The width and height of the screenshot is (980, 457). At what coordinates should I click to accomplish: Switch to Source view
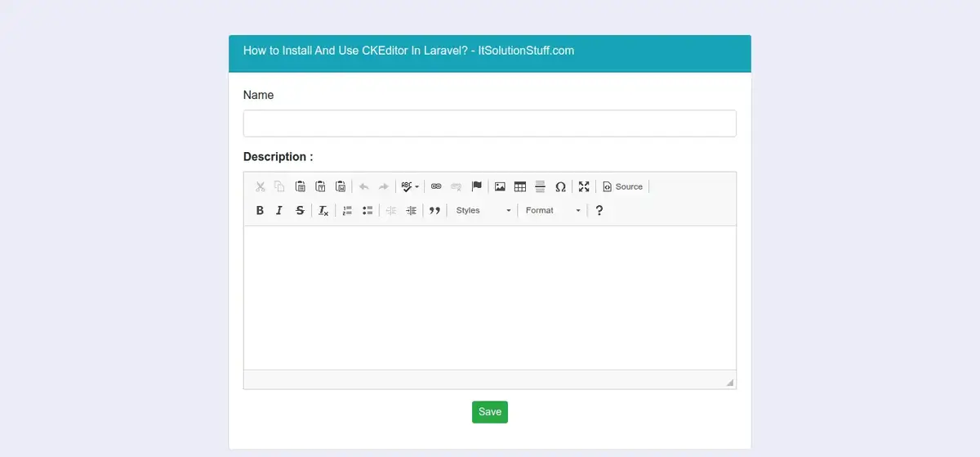pos(622,187)
